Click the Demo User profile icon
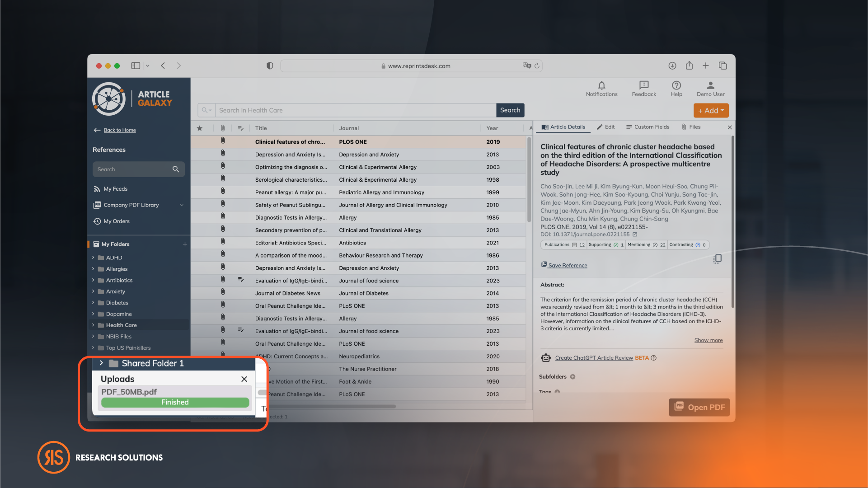 point(710,86)
